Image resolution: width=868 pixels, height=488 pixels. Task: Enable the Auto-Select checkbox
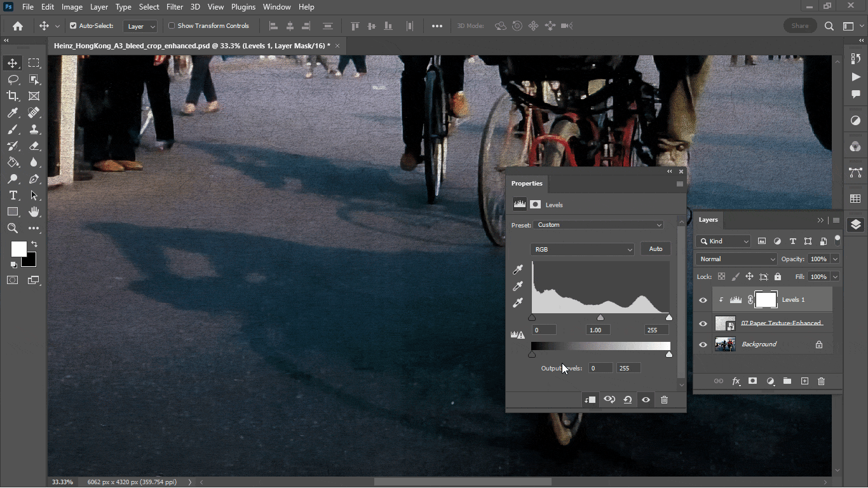click(73, 26)
